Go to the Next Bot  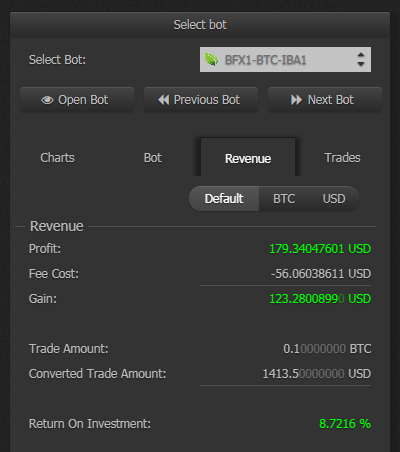(325, 100)
